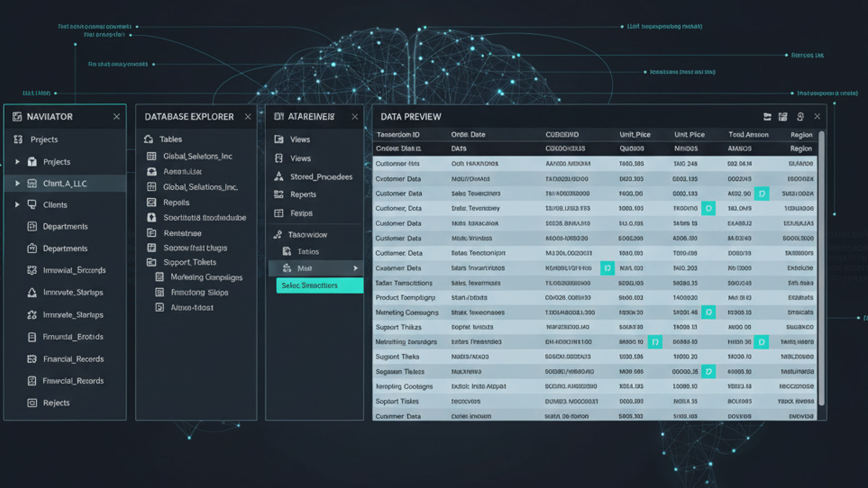Click the ATAREINEI8 panel header icon
This screenshot has width=868, height=488.
[x=279, y=117]
